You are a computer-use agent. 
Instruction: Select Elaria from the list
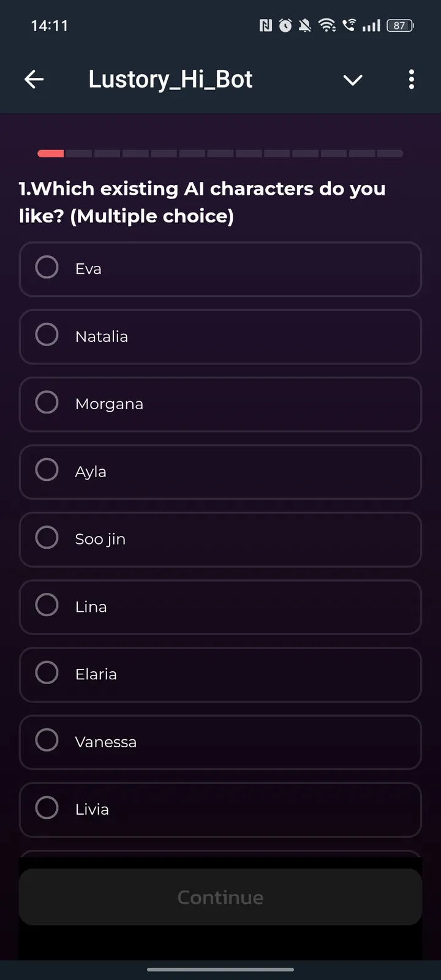(x=47, y=673)
